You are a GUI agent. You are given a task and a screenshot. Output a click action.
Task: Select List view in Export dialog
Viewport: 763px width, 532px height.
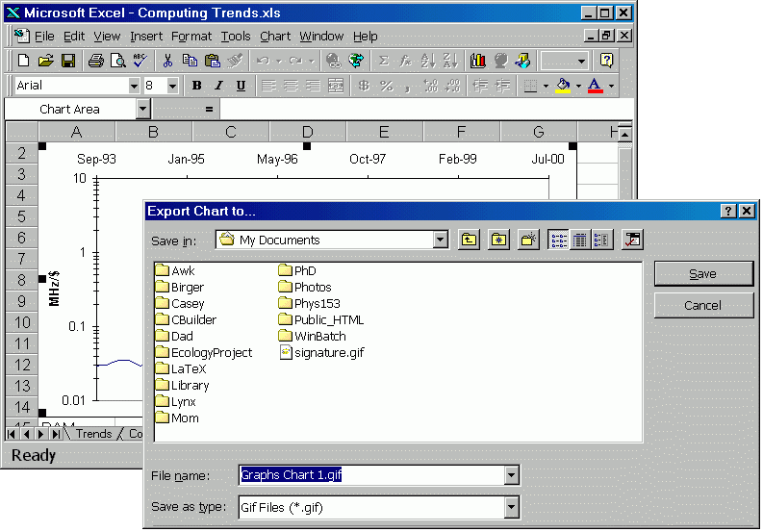click(559, 240)
